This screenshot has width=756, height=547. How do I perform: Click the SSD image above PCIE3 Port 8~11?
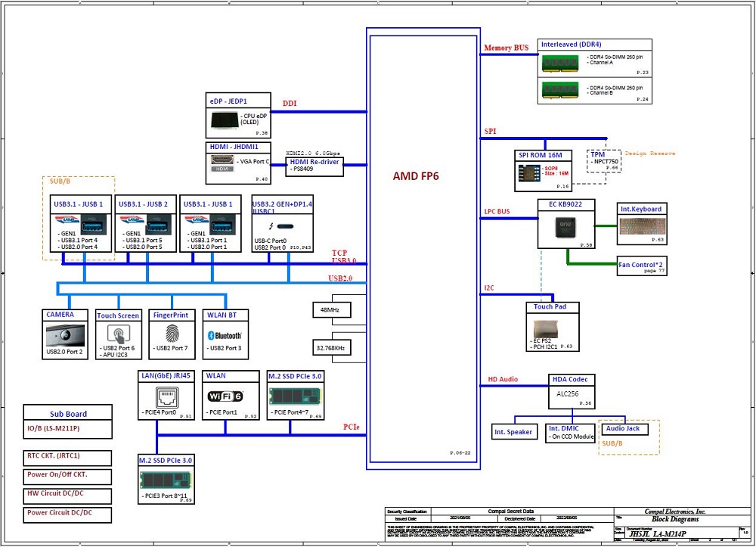tap(166, 480)
